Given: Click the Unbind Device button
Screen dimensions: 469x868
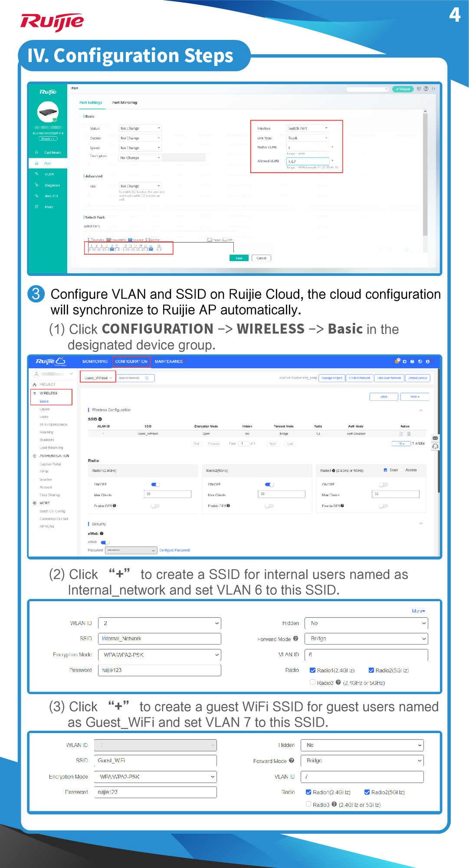Looking at the screenshot, I should pos(418,378).
